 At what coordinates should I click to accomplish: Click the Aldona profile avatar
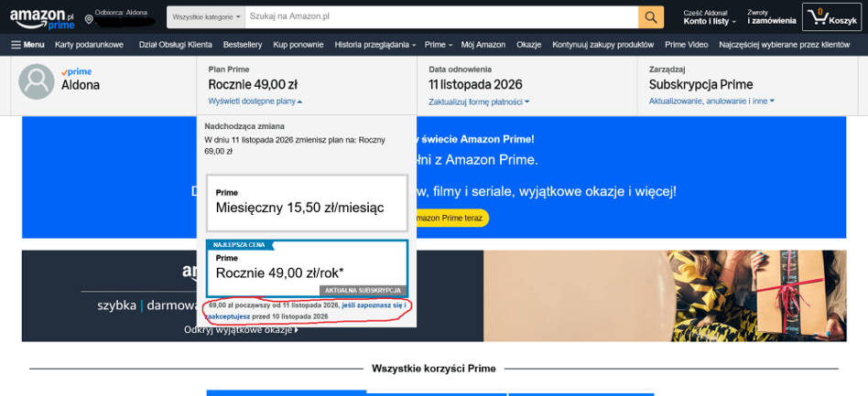click(x=37, y=81)
